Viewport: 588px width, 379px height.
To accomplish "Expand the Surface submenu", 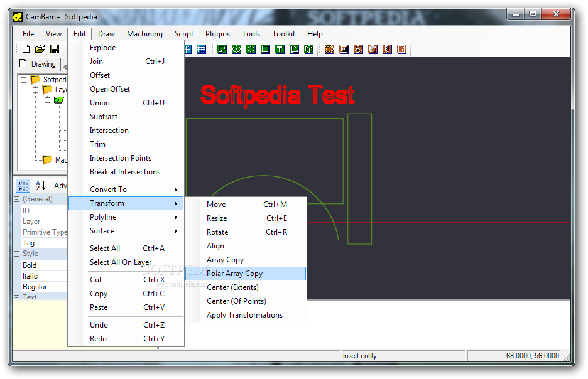I will click(x=126, y=231).
